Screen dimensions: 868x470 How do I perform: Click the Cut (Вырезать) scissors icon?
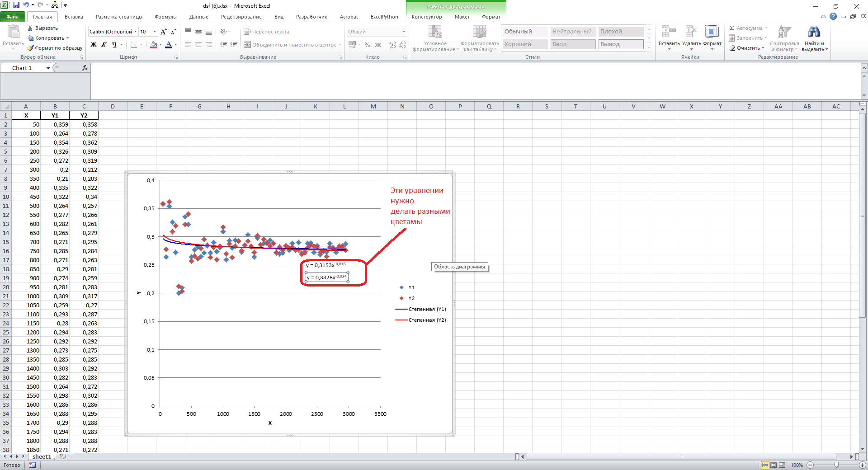click(x=30, y=28)
